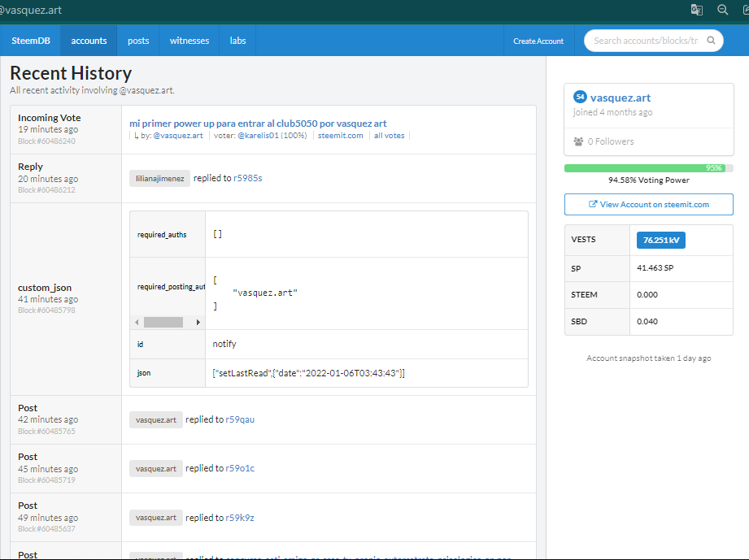Open the posts tab
Screen dimensions: 749x560
(x=138, y=41)
